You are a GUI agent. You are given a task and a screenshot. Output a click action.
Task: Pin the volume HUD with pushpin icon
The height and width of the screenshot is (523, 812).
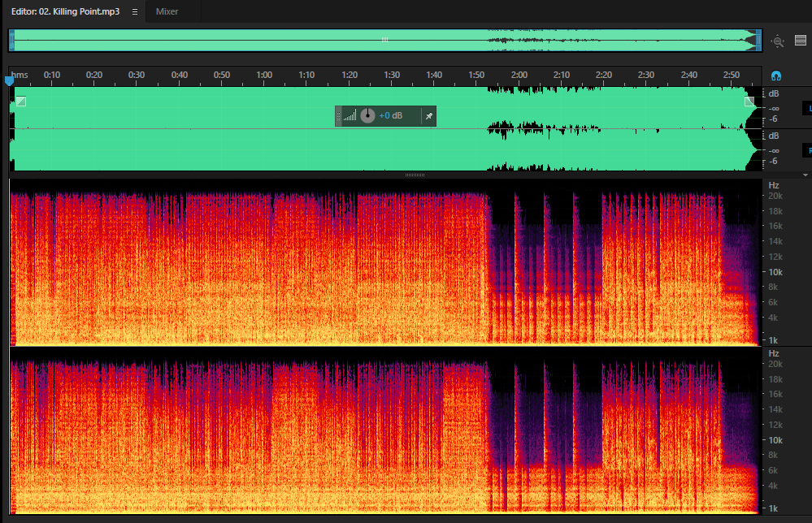coord(429,116)
